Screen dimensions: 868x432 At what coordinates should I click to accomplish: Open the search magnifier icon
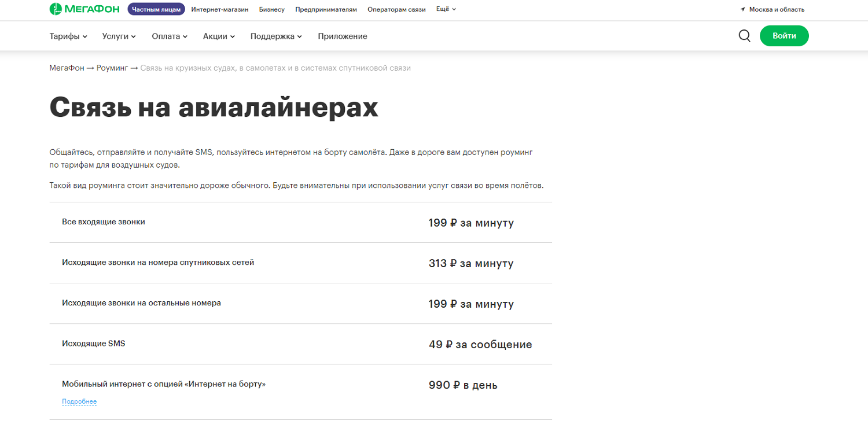click(745, 36)
